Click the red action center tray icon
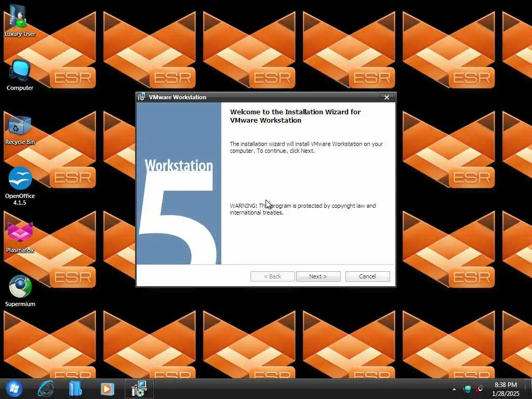The width and height of the screenshot is (532, 399). tap(480, 389)
